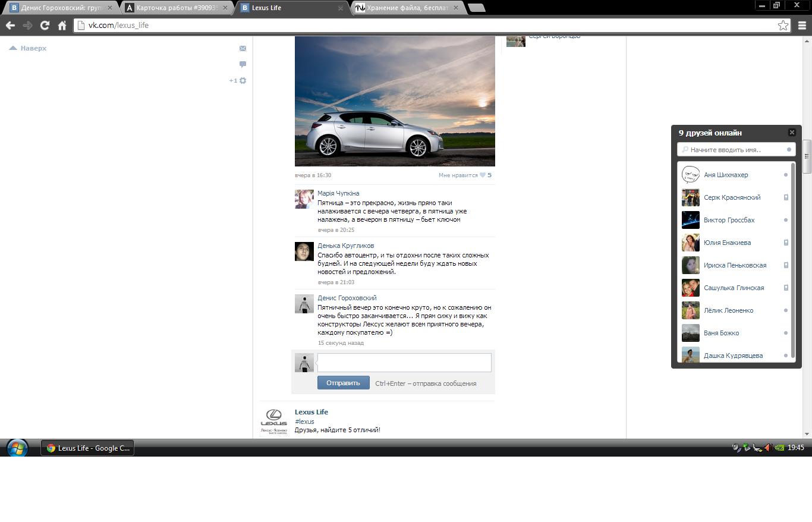Open Денис Гороховский's comment name link
The height and width of the screenshot is (522, 812).
347,298
